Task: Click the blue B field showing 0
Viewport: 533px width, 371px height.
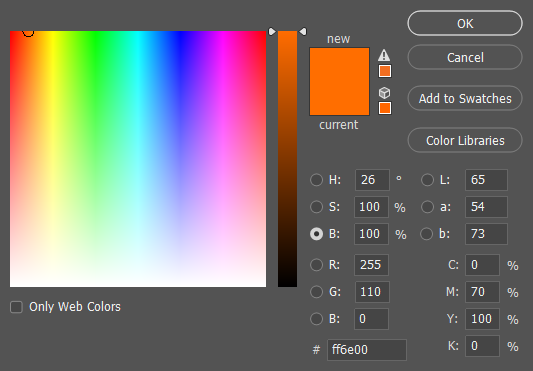Action: 372,319
